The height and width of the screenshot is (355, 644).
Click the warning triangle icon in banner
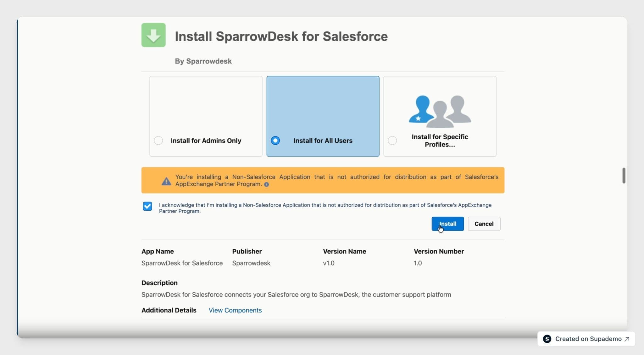coord(166,181)
